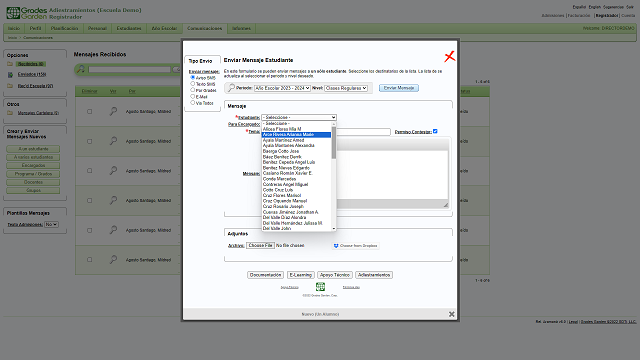Click the folder icon beside Mensajes Cartelera

[x=10, y=113]
